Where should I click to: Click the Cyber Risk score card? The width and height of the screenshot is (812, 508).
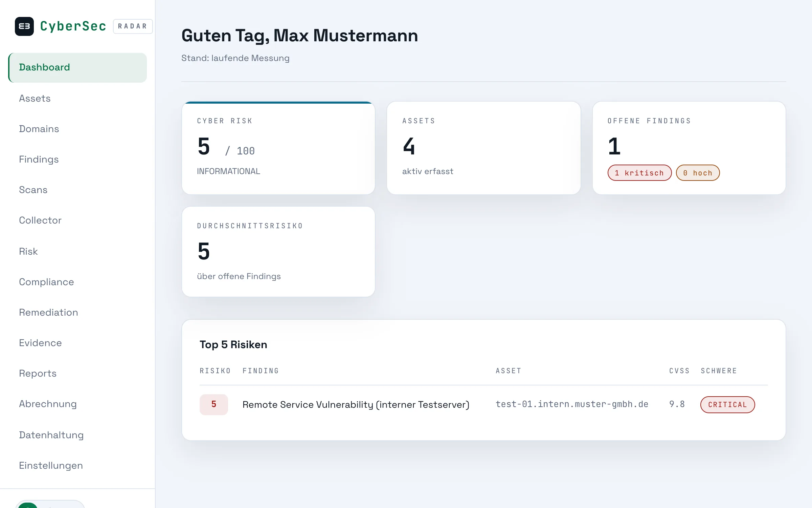(278, 148)
